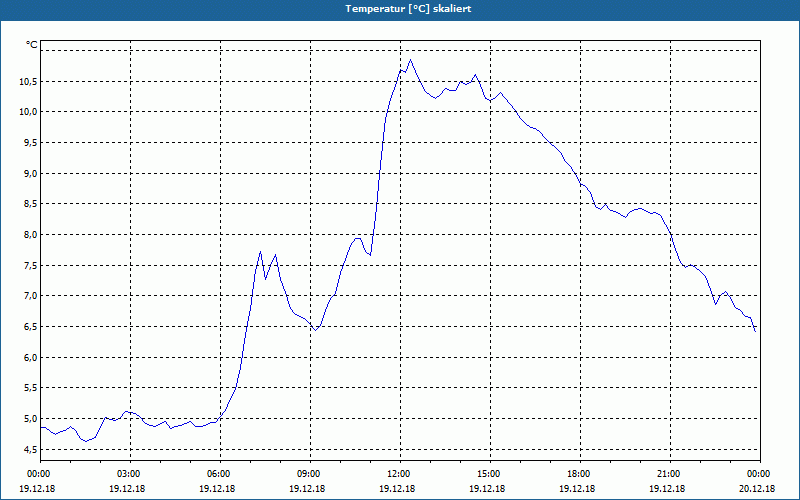Choose the 5,0 temperature label
Viewport: 800px width, 500px height.
coord(31,419)
